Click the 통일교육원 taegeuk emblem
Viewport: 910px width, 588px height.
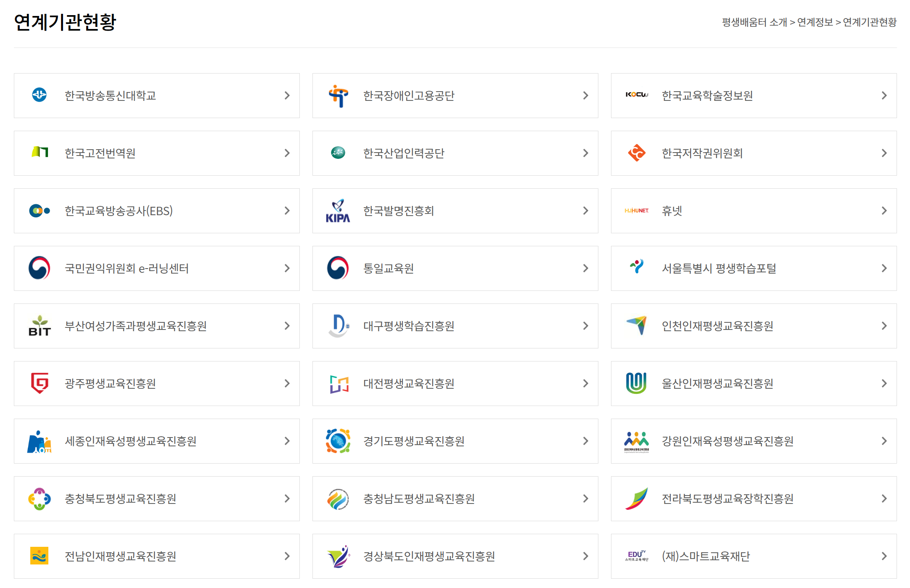(x=337, y=268)
